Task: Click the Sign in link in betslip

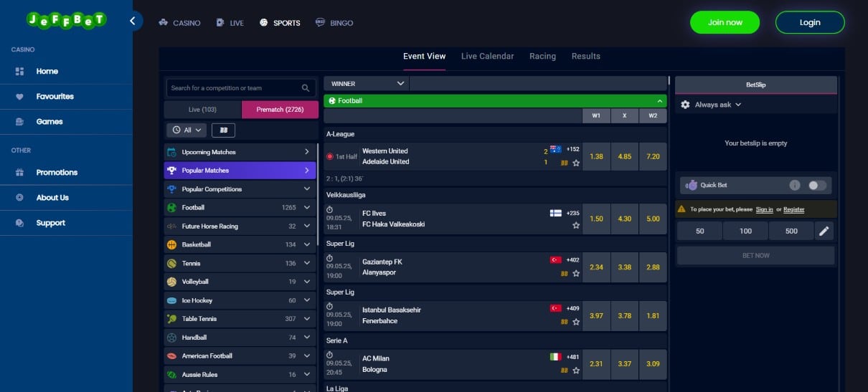Action: [x=764, y=209]
